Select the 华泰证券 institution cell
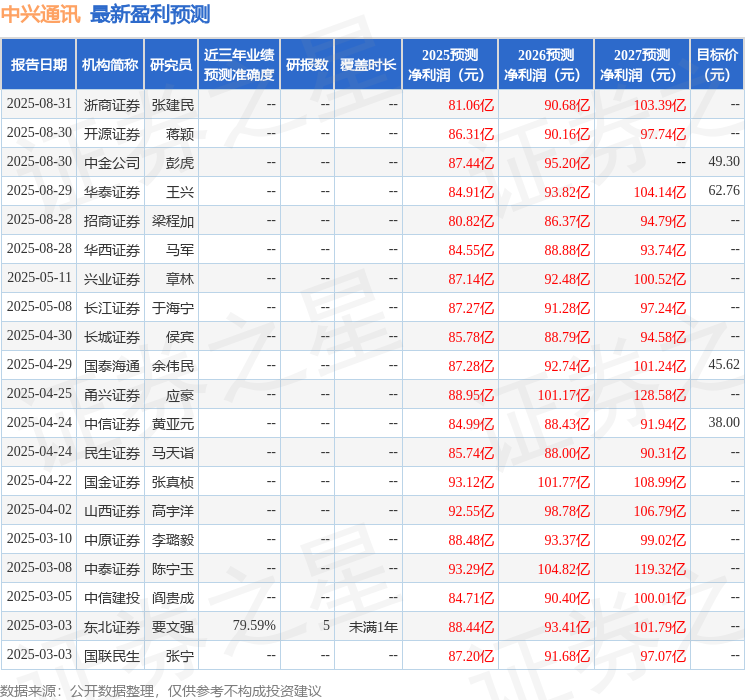This screenshot has height=700, width=745. [x=112, y=192]
